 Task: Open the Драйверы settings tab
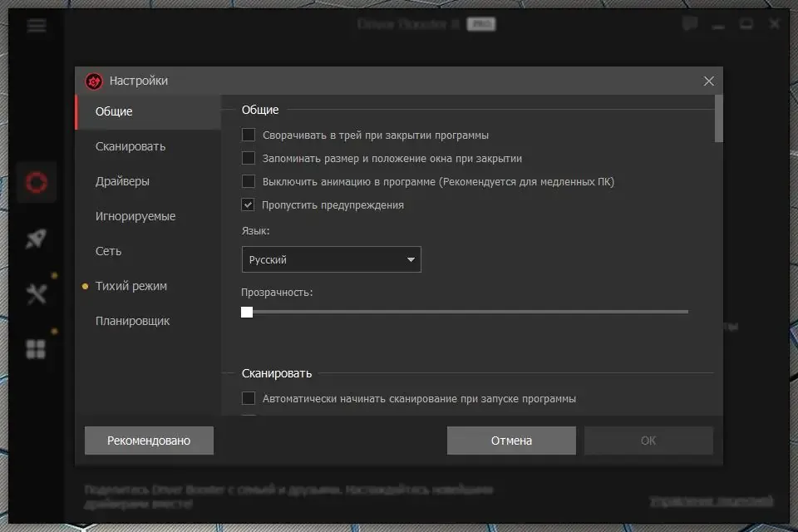pyautogui.click(x=148, y=181)
